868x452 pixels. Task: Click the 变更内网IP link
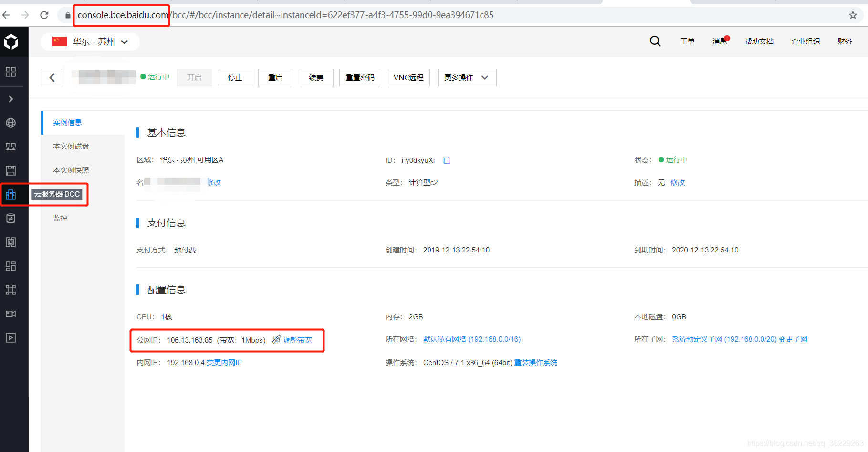pyautogui.click(x=224, y=363)
